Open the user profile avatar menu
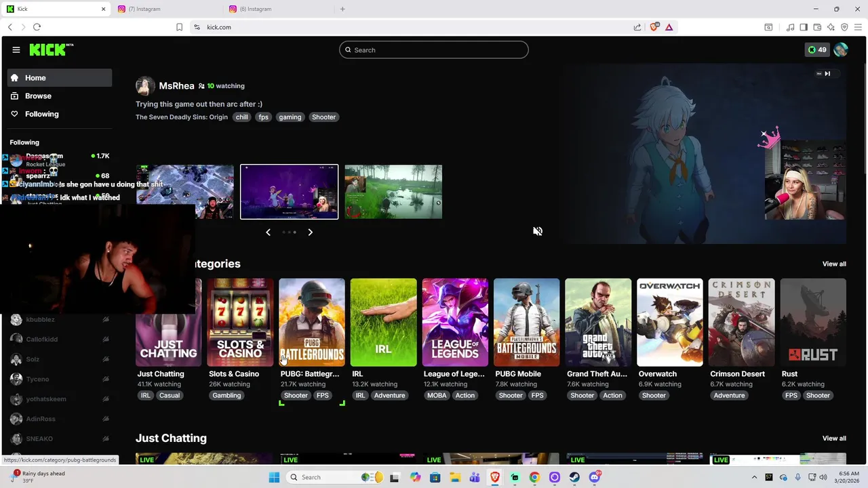Image resolution: width=868 pixels, height=488 pixels. (841, 49)
